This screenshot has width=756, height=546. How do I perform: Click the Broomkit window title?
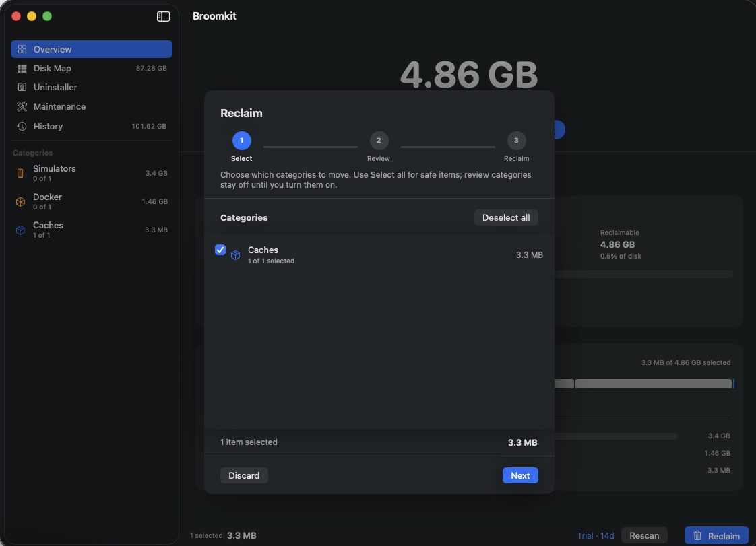[214, 16]
